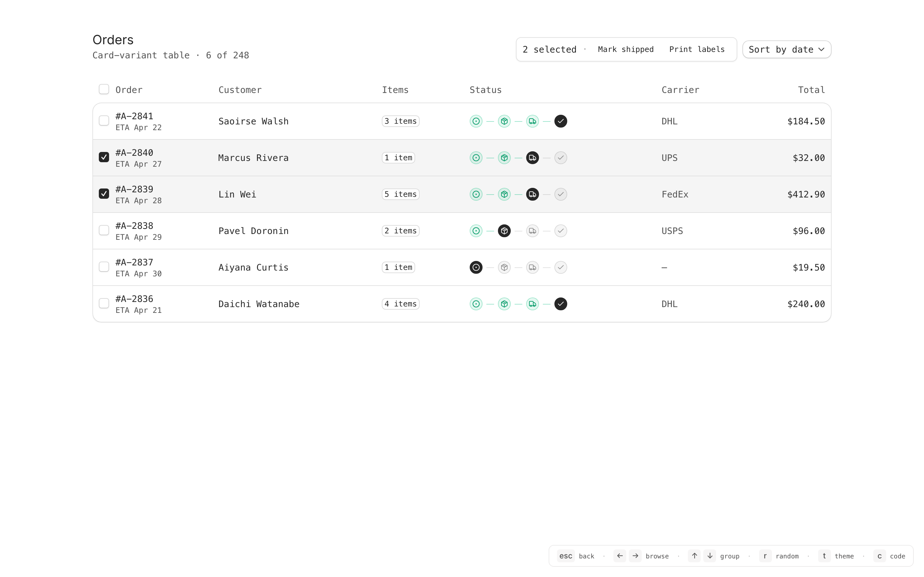Click the Total column header
The height and width of the screenshot is (577, 924).
[811, 90]
